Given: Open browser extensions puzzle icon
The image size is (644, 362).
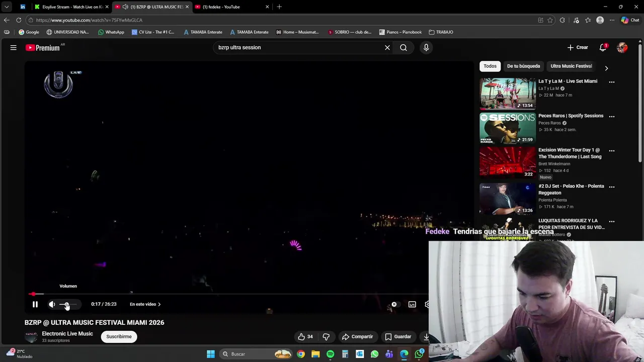Looking at the screenshot, I should point(562,20).
